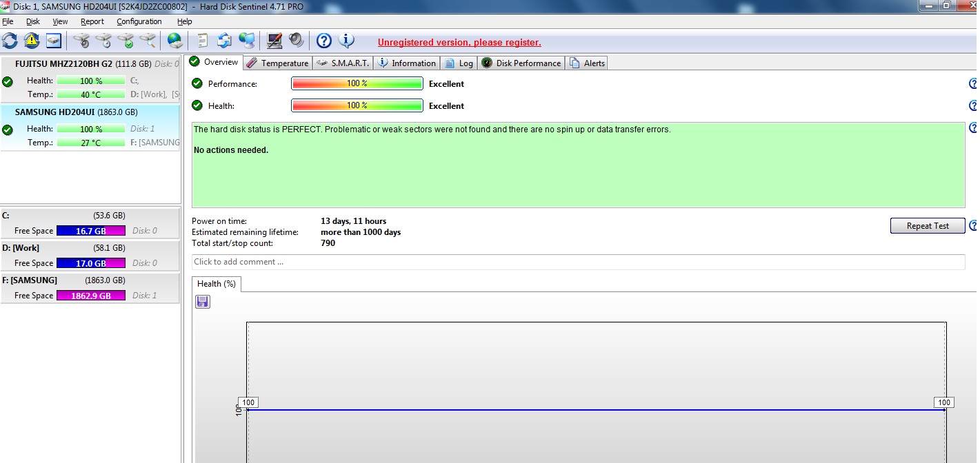Click the Unregistered version register link
This screenshot has width=980, height=463.
(459, 42)
